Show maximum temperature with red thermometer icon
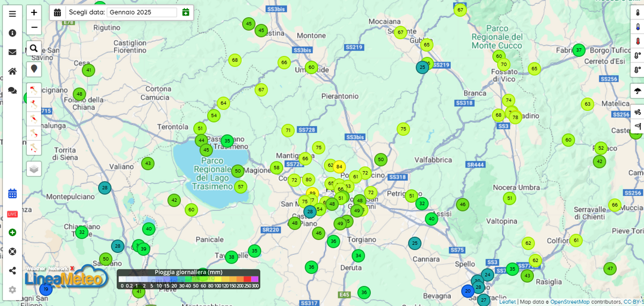644x306 pixels. [638, 41]
